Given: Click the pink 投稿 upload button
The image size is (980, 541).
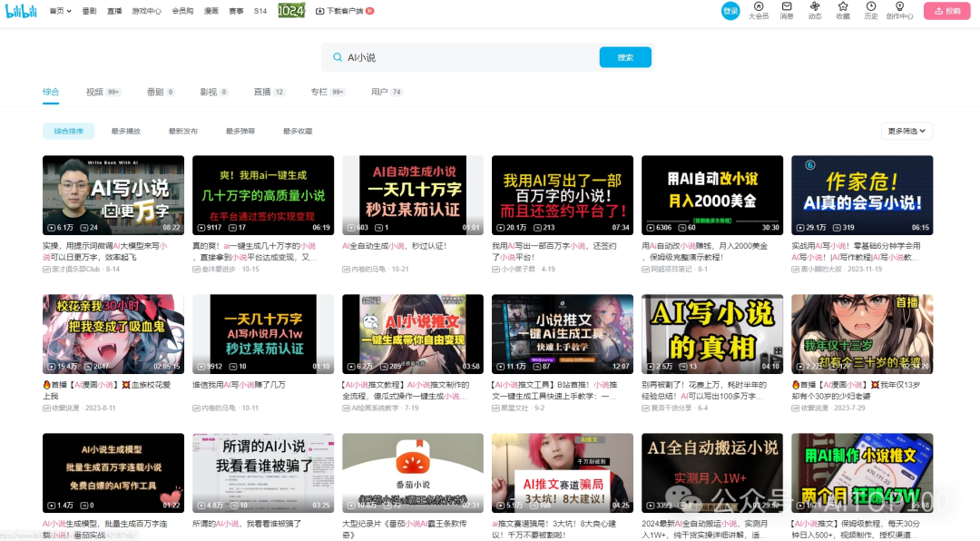Looking at the screenshot, I should point(946,10).
